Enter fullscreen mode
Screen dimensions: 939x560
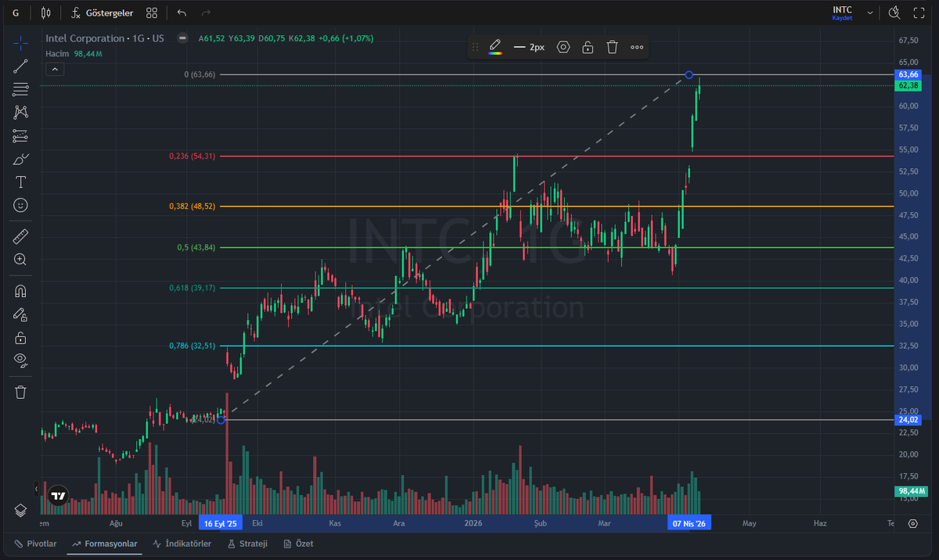click(919, 13)
